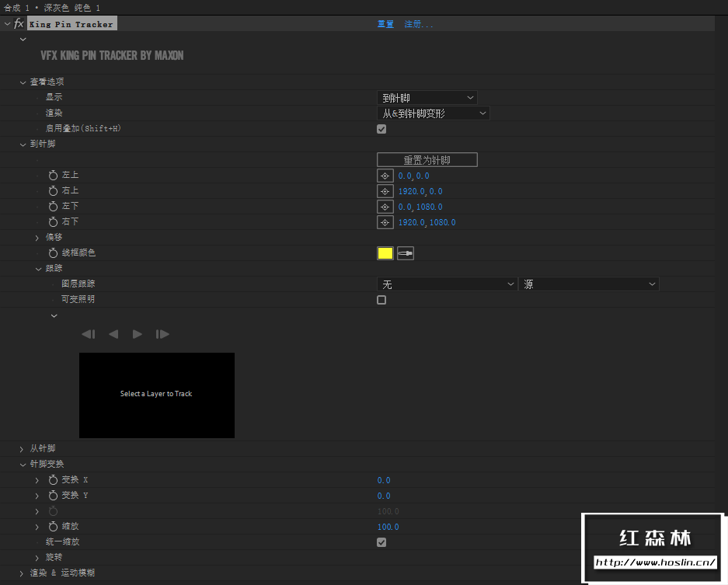Viewport: 728px width, 585px height.
Task: Click the fx icon beside King Pin Tracker
Action: (x=18, y=23)
